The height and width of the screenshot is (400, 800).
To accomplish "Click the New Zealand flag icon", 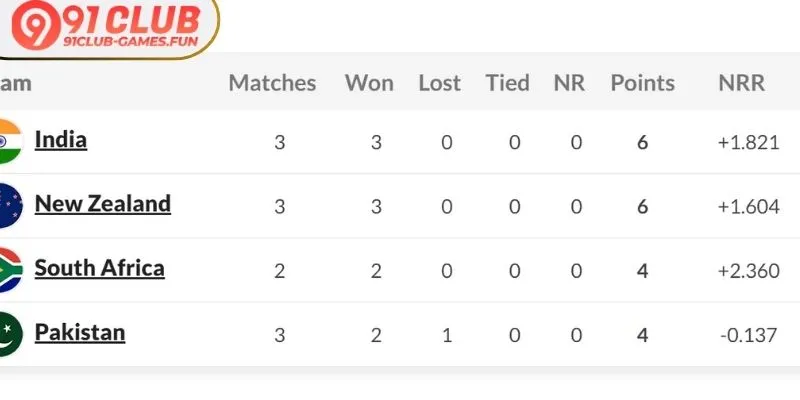I will click(x=9, y=205).
